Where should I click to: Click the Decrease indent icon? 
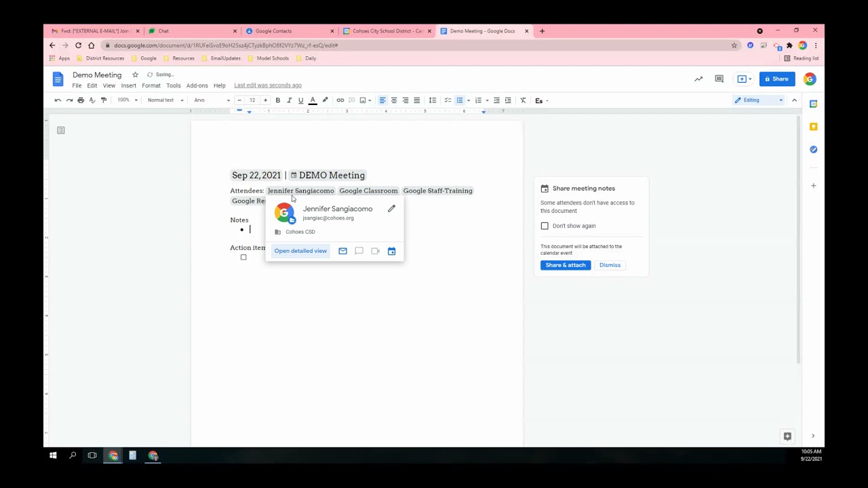click(x=496, y=100)
